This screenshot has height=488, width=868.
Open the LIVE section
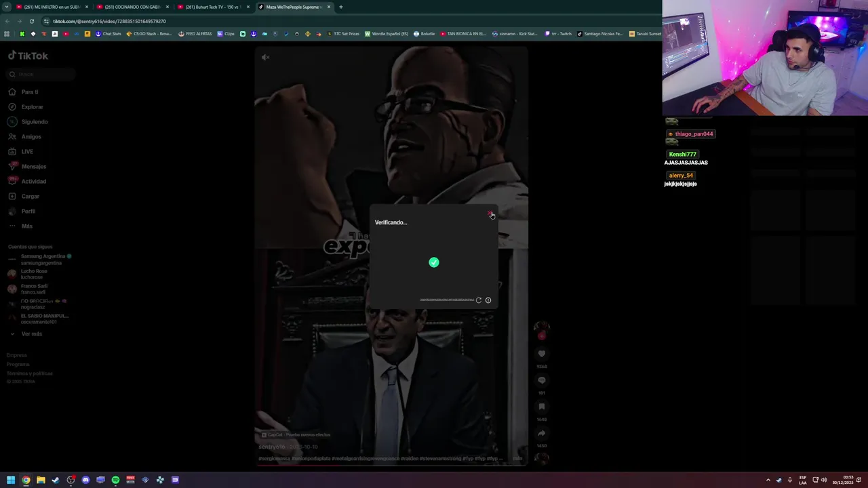27,151
